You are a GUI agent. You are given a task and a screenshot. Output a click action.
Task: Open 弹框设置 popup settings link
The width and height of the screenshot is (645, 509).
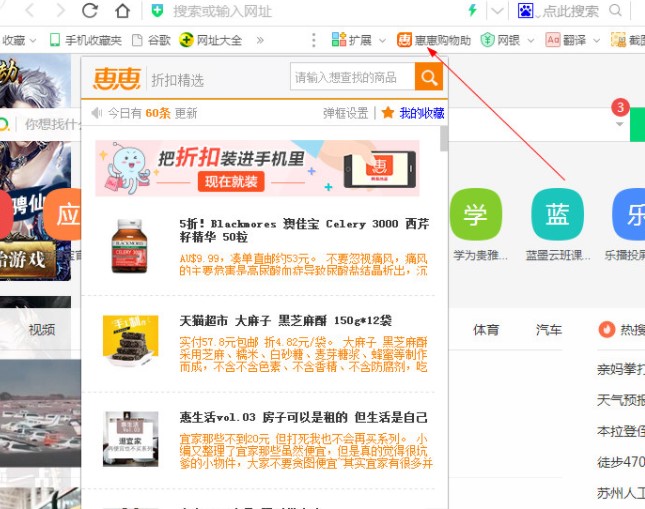(346, 113)
